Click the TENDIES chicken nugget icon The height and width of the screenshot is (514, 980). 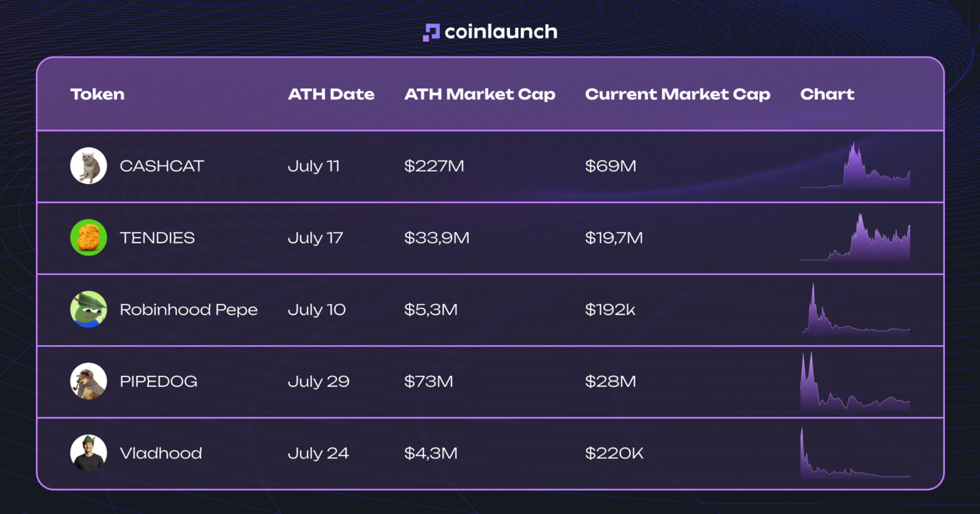pyautogui.click(x=89, y=237)
